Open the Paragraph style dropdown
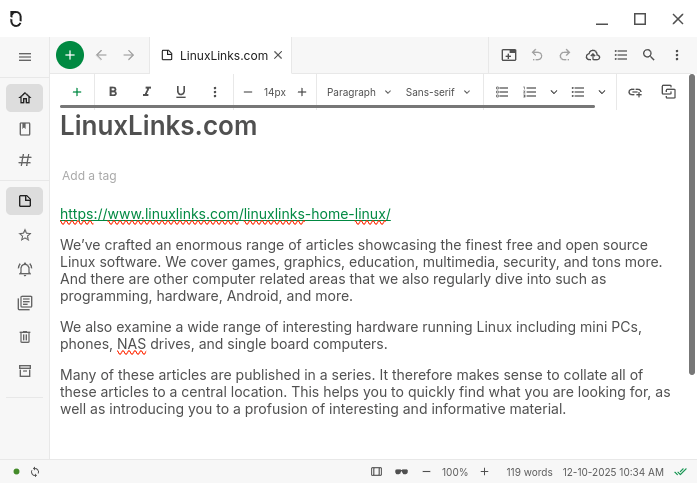 point(358,92)
